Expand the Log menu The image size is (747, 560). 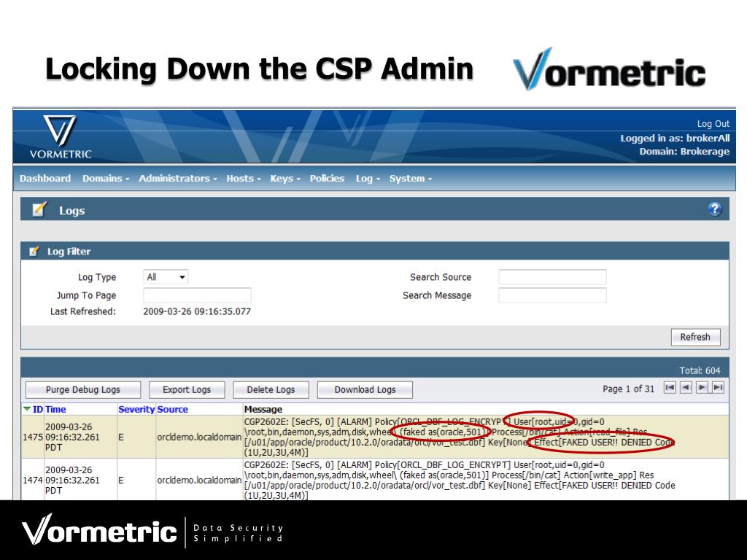(x=368, y=179)
